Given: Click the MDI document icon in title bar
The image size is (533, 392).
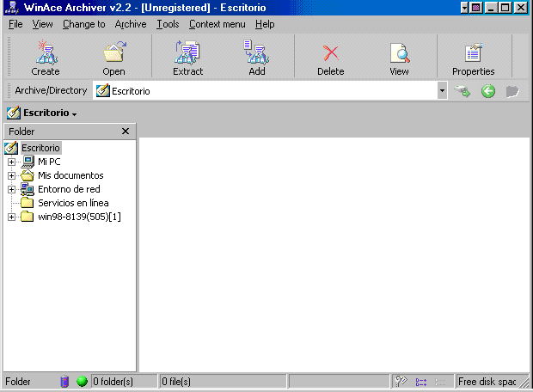Looking at the screenshot, I should tap(476, 7).
